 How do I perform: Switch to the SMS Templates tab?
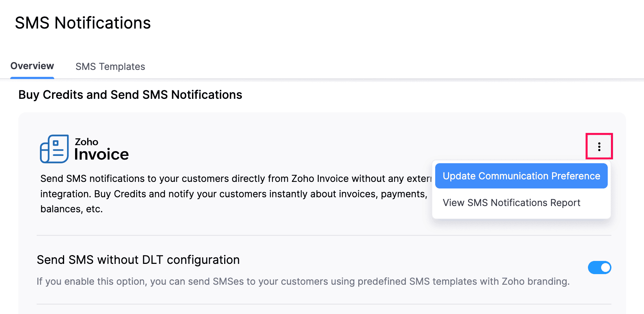[110, 67]
